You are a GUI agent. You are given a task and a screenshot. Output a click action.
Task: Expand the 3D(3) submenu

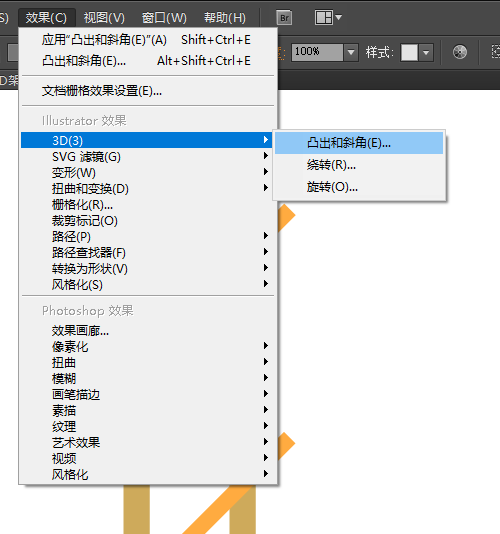coord(146,140)
